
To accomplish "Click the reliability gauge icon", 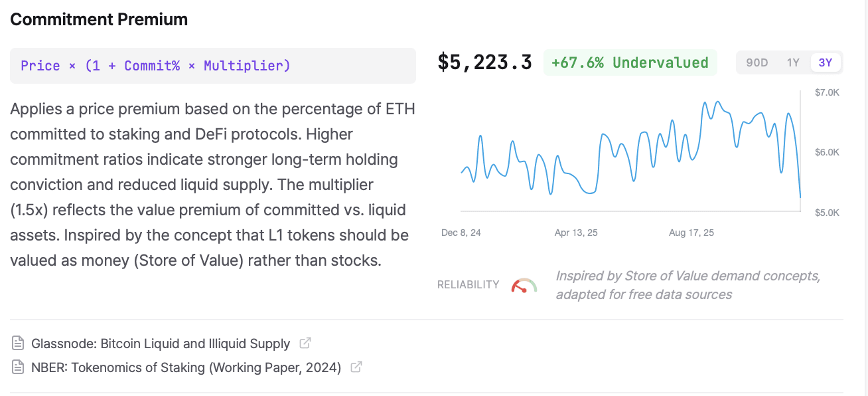I will coord(524,286).
